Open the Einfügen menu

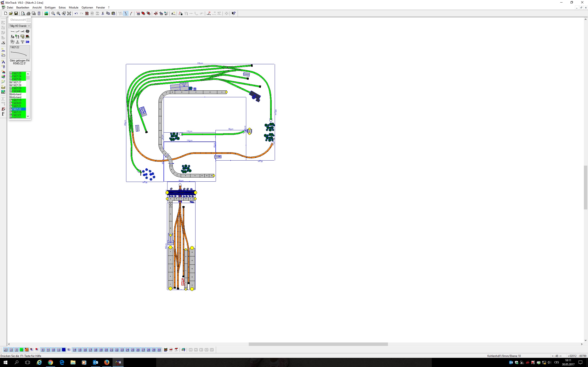pos(50,8)
